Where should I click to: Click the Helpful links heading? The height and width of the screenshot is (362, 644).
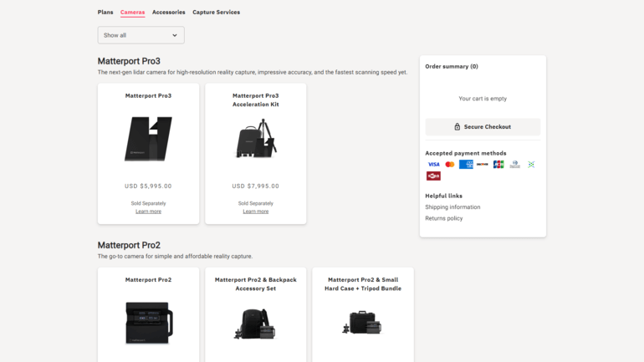click(443, 196)
